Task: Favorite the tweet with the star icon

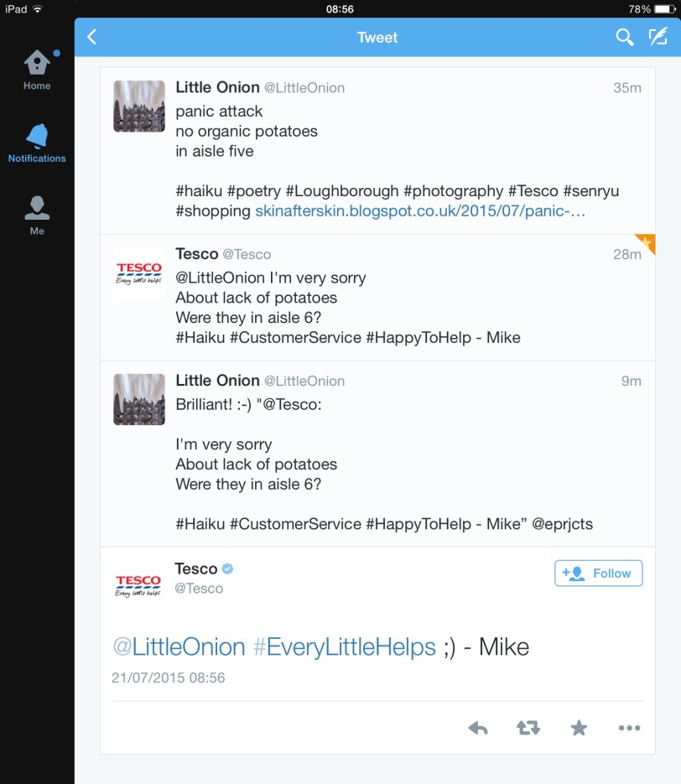Action: tap(579, 728)
